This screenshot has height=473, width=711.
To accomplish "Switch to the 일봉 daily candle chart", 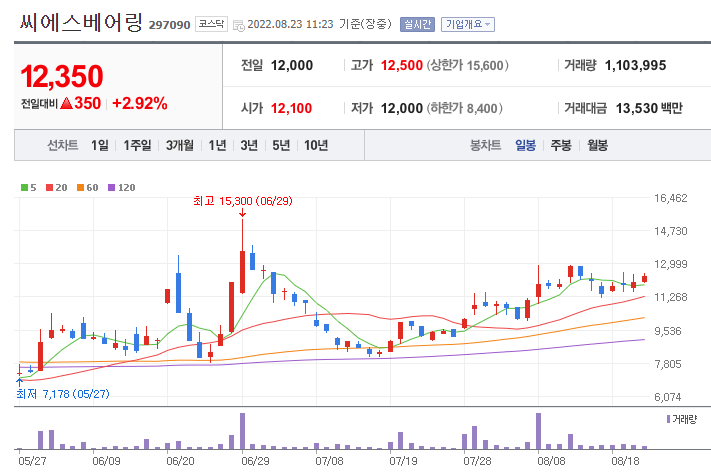I will click(526, 146).
